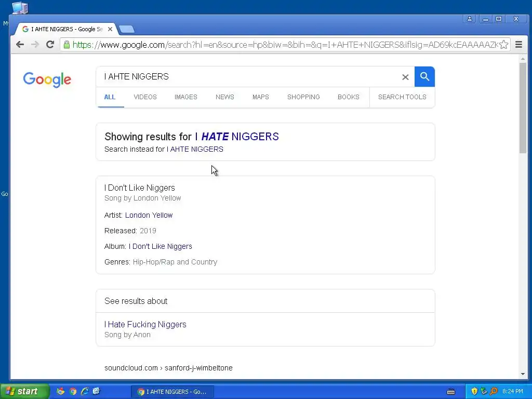Select the desktop computer icon at top left

tap(20, 7)
